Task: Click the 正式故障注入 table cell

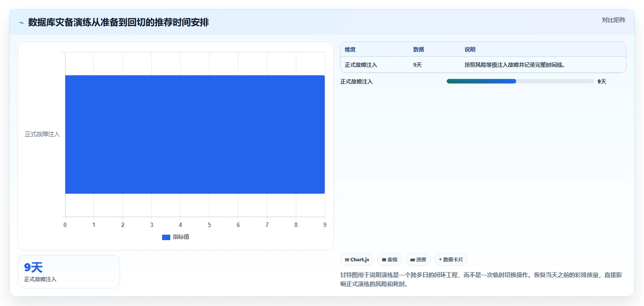Action: [x=361, y=65]
